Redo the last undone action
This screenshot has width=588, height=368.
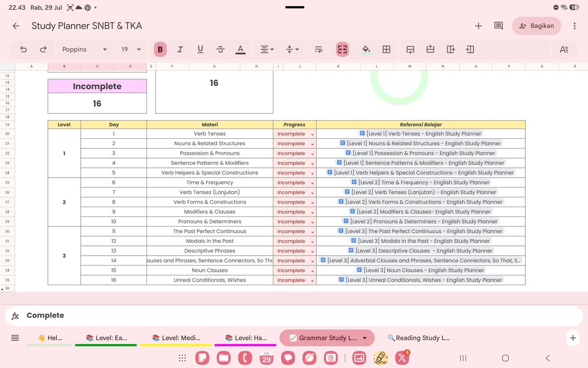(x=43, y=49)
